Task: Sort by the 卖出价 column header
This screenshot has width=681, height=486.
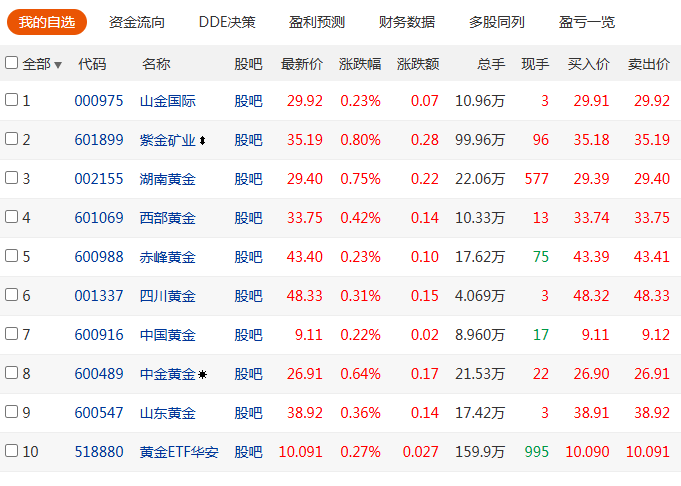Action: pos(649,64)
